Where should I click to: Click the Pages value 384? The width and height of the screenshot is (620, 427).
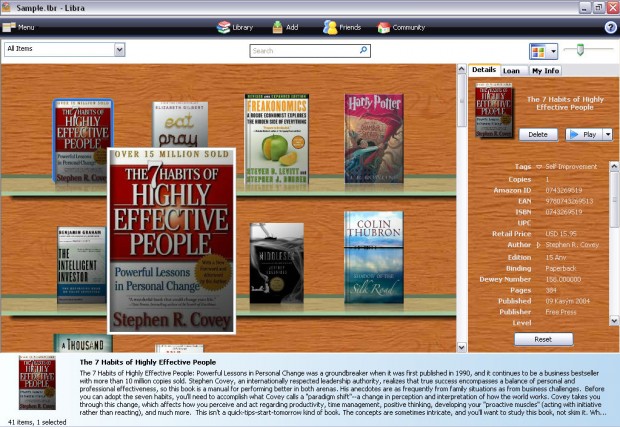(551, 290)
